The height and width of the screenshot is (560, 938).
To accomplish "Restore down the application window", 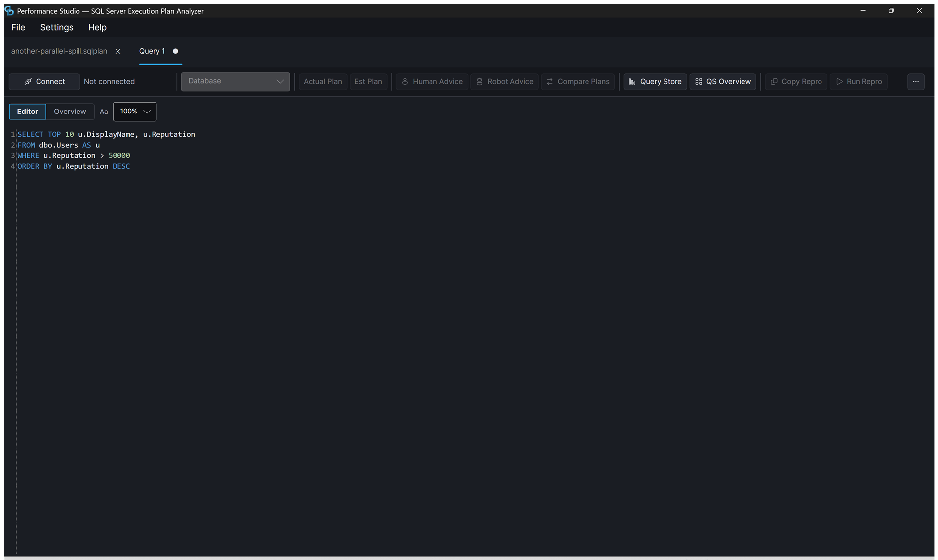I will click(x=891, y=11).
